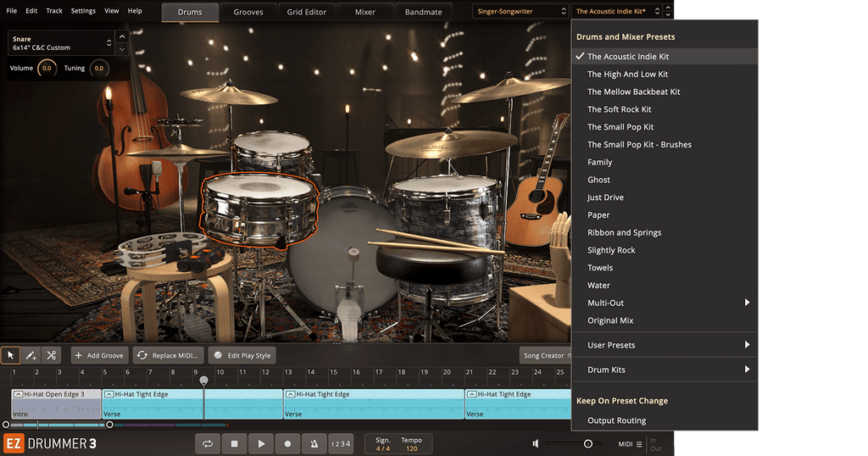
Task: Adjust the snare Tuning knob
Action: [99, 68]
